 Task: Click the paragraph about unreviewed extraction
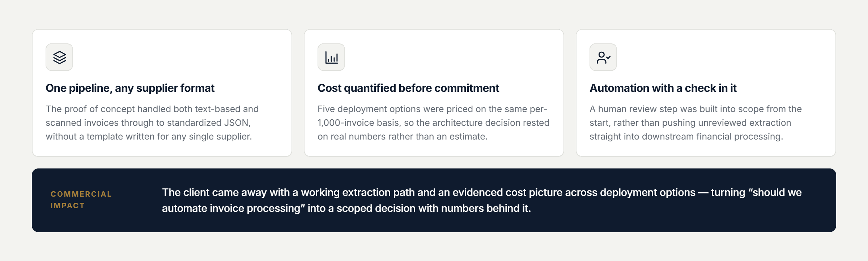coord(695,123)
